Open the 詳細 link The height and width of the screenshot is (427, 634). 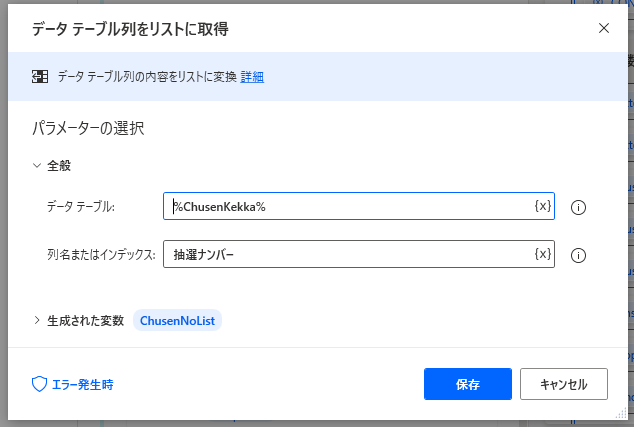click(252, 76)
